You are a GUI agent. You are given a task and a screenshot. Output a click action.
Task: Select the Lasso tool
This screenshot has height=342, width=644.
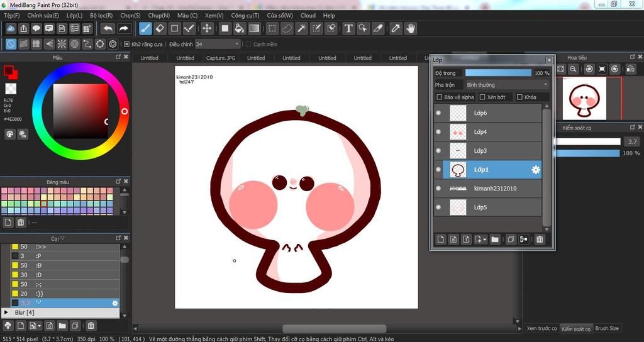287,28
